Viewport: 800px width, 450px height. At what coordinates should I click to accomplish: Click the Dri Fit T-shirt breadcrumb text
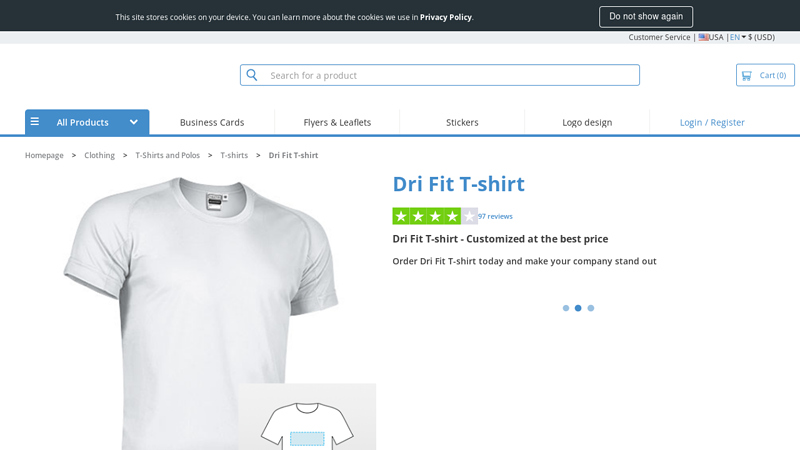click(293, 155)
